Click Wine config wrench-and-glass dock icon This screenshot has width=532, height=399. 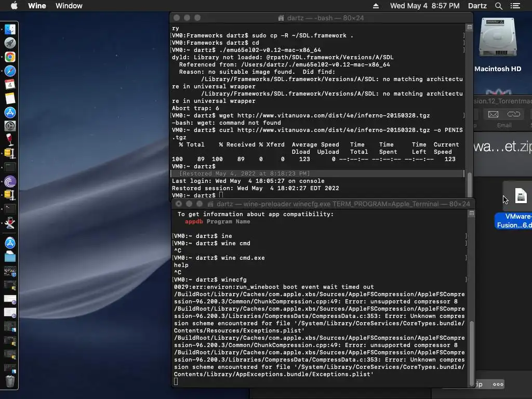click(10, 222)
